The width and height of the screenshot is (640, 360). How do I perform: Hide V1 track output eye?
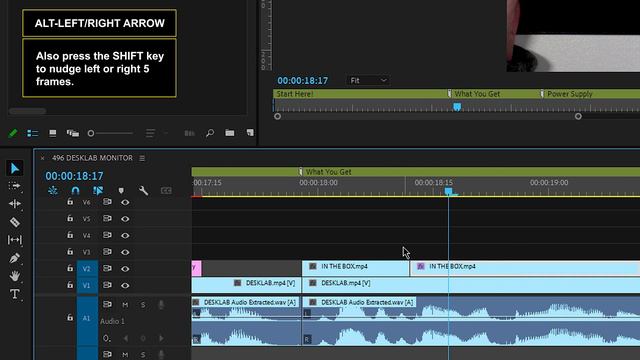click(x=125, y=285)
